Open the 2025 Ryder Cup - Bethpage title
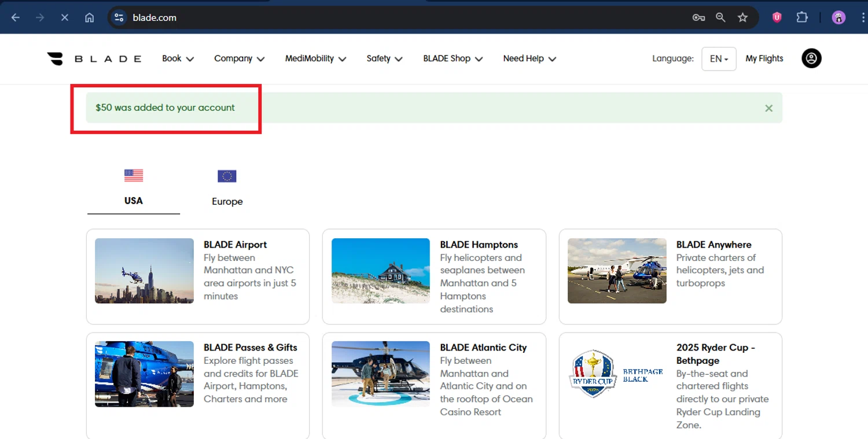Screen dimensions: 868x439 [716, 354]
